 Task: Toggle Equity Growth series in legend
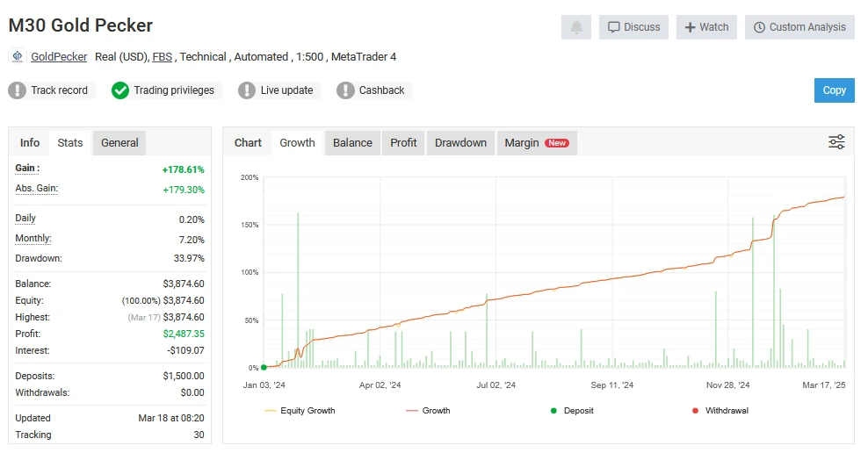300,410
